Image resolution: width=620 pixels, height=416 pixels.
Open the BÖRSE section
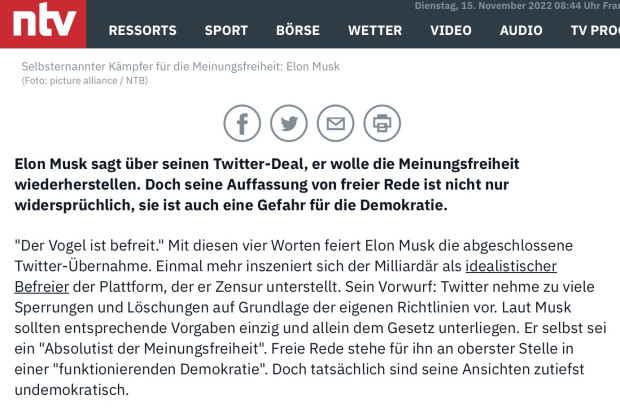[298, 30]
